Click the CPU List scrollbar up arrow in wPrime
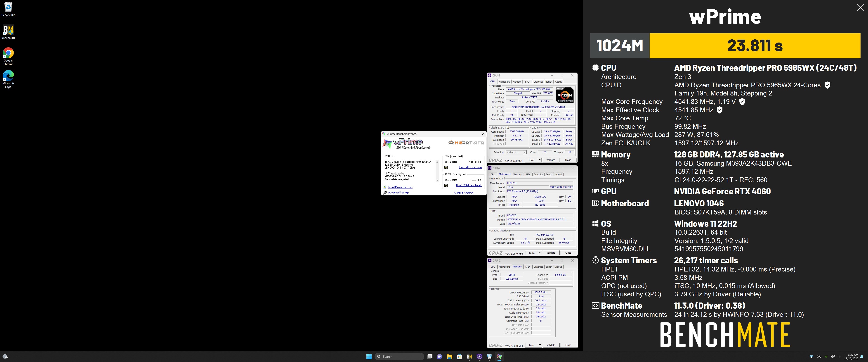 click(437, 162)
